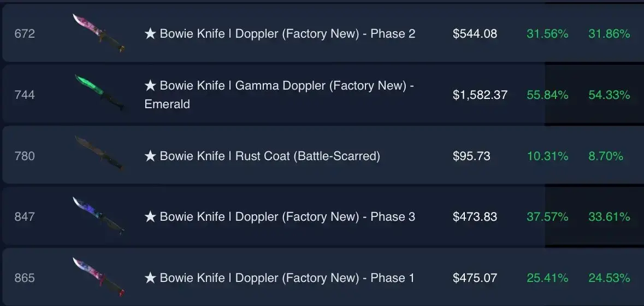Open Bowie Knife Rust Coat Battle-Scarred listing
The height and width of the screenshot is (306, 644).
262,156
